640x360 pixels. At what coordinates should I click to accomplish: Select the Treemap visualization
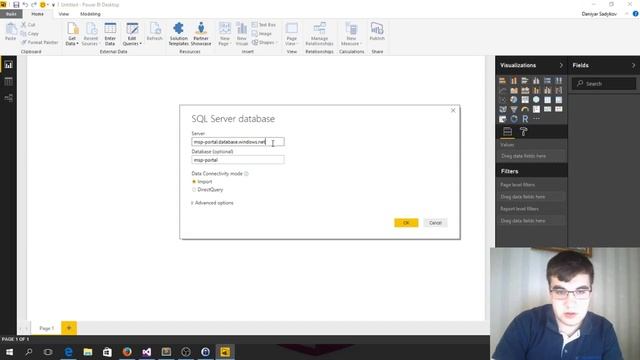525,100
